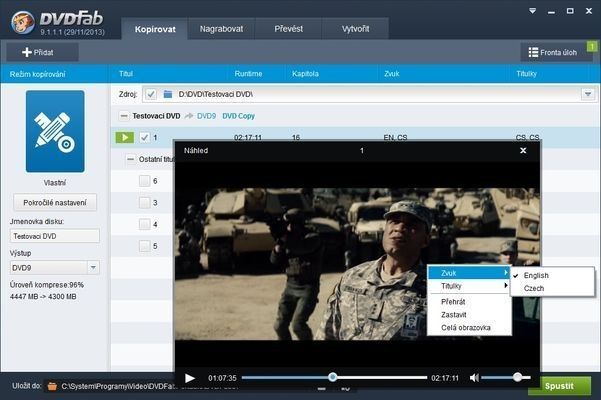The height and width of the screenshot is (400, 601).
Task: Click the EN, CS audio cell of title 1
Action: 395,137
